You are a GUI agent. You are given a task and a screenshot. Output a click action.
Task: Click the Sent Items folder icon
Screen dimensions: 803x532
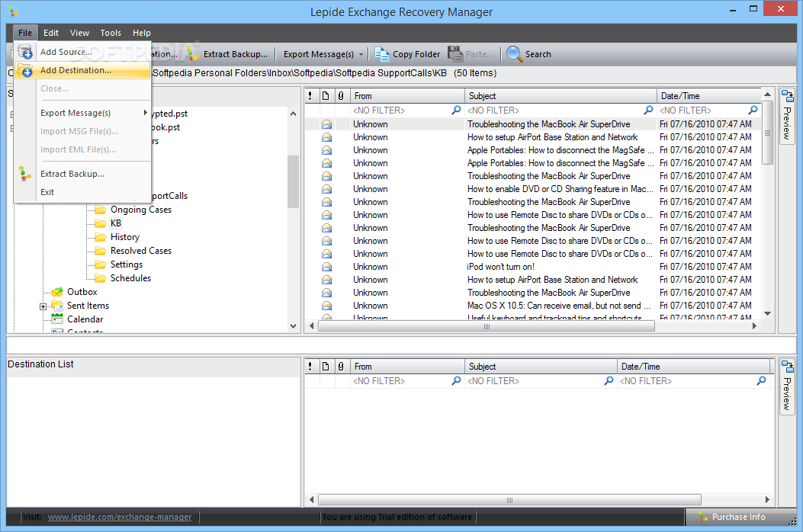coord(57,306)
